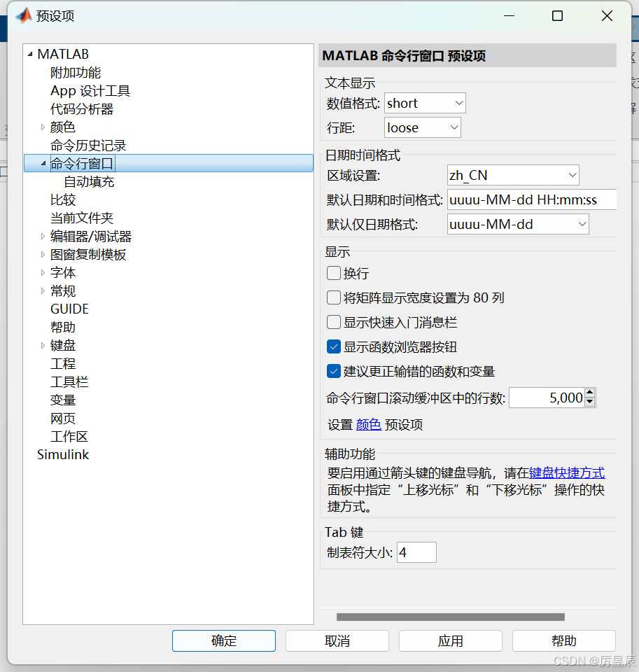Enable 将矩阵显示宽度设置为 80 列 checkbox
Viewport: 639px width, 672px height.
pyautogui.click(x=333, y=297)
